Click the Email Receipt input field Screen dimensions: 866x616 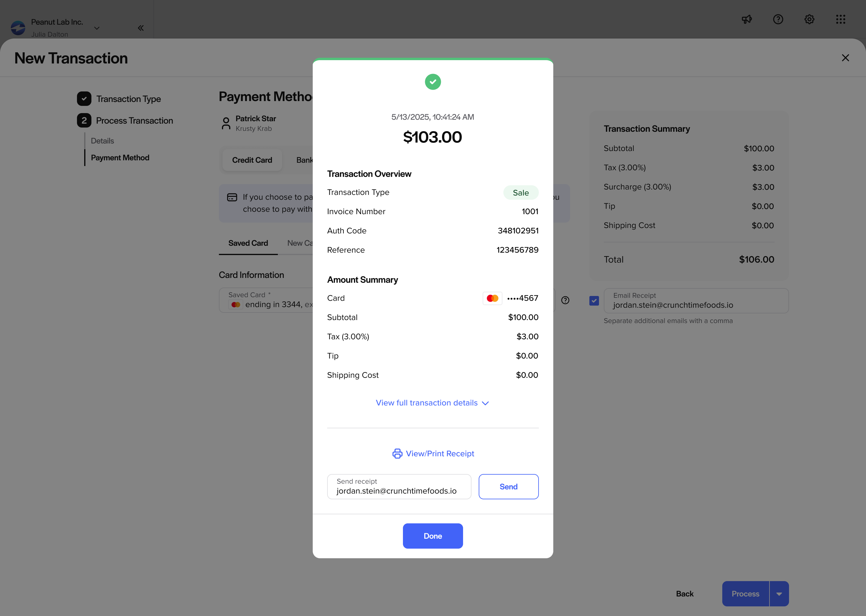pos(696,301)
